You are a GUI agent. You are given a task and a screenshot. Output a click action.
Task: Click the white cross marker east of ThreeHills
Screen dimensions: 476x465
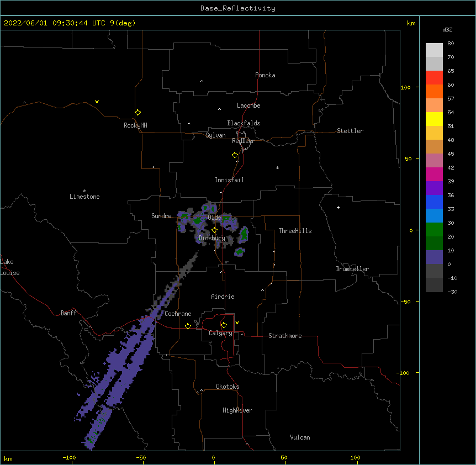[338, 207]
